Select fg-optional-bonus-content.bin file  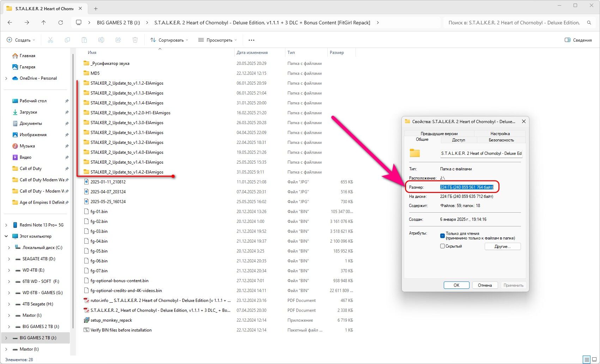point(119,281)
